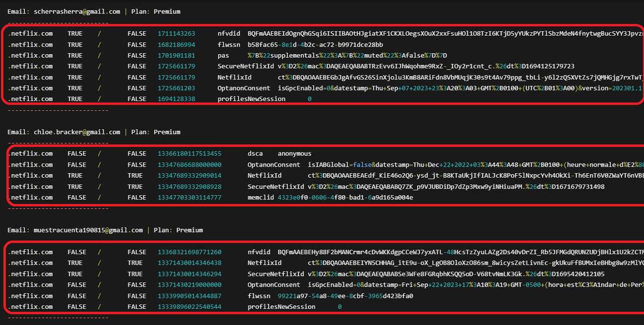Select the pas value starting '%7B%22supplementals'

[347, 55]
